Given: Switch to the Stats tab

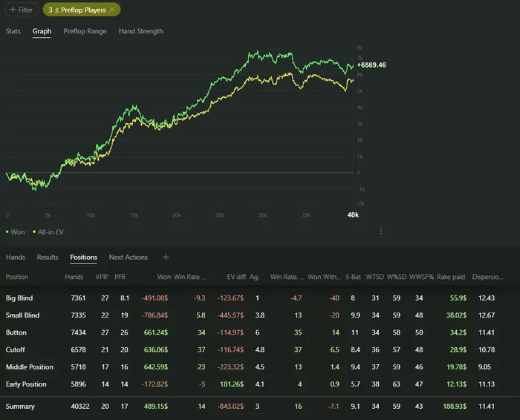Looking at the screenshot, I should click(13, 31).
